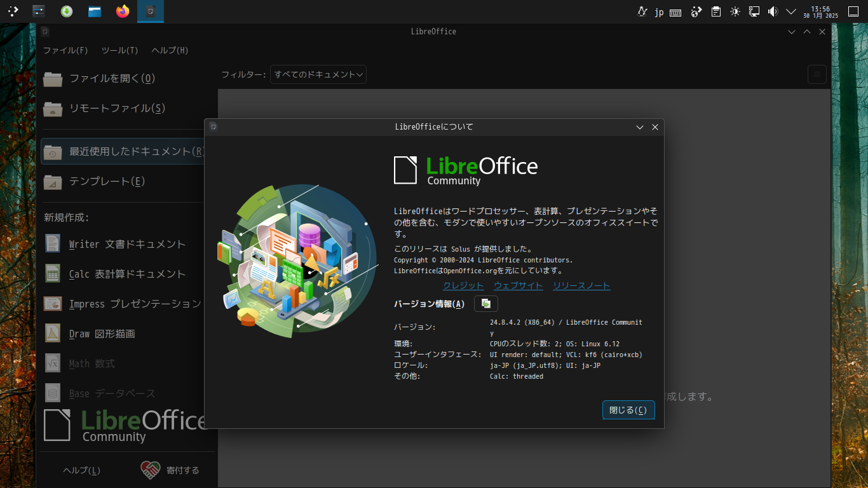Open the Start Center hamburger menu icon
The image size is (868, 488).
coord(817,74)
